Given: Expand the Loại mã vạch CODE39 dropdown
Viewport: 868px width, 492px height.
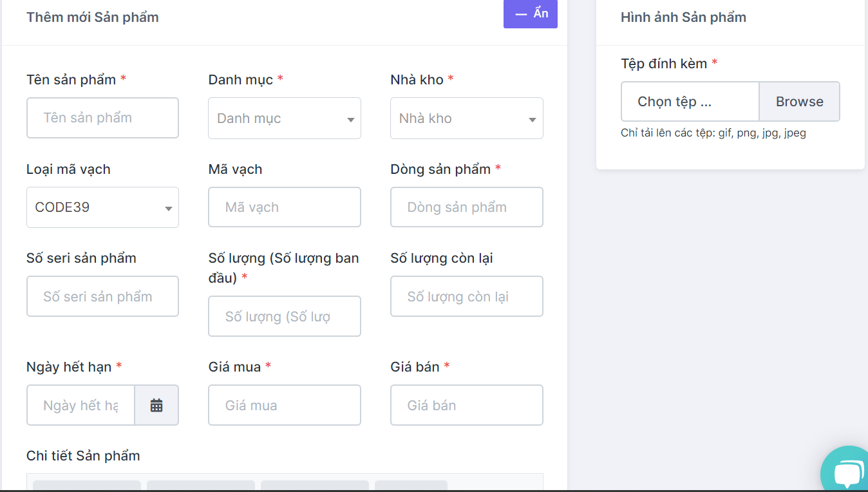Looking at the screenshot, I should point(102,207).
